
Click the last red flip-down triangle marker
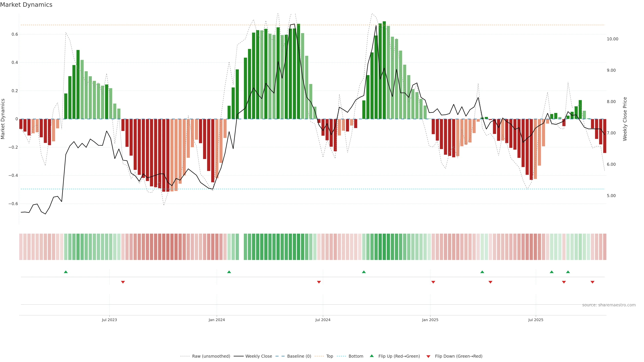coord(592,282)
